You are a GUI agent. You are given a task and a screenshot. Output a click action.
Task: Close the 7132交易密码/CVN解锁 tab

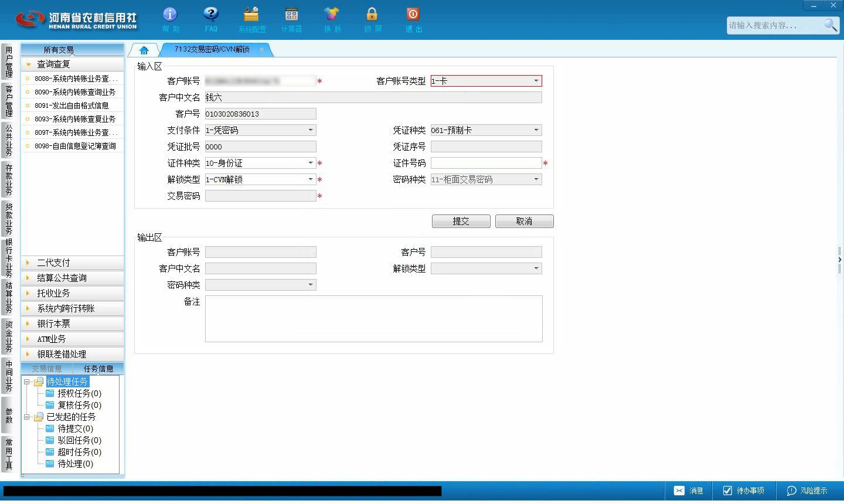click(x=261, y=50)
